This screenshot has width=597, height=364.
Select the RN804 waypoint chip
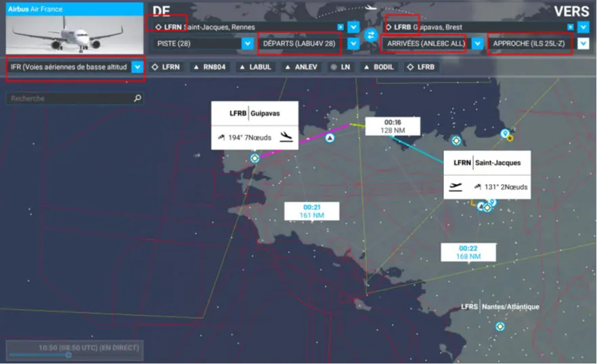[x=210, y=67]
